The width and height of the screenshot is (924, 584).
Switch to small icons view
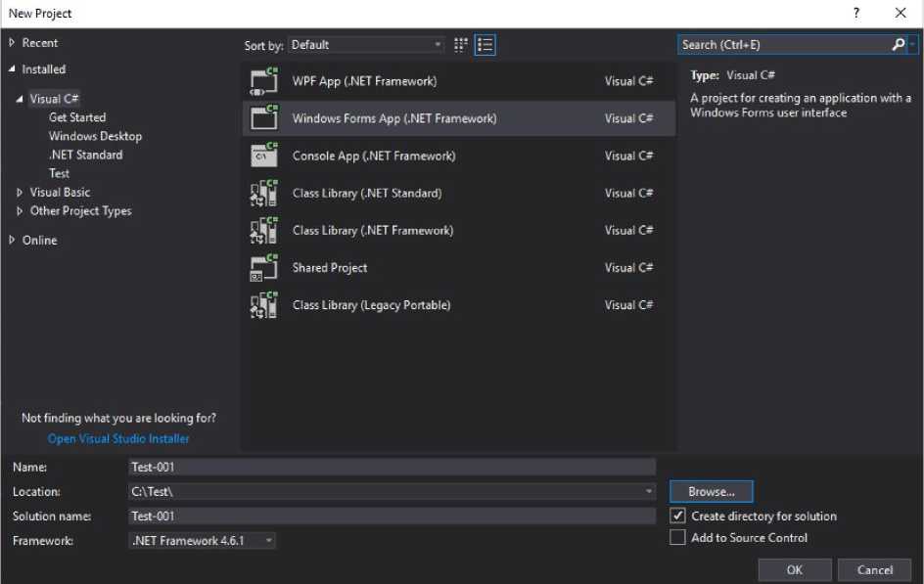point(461,45)
